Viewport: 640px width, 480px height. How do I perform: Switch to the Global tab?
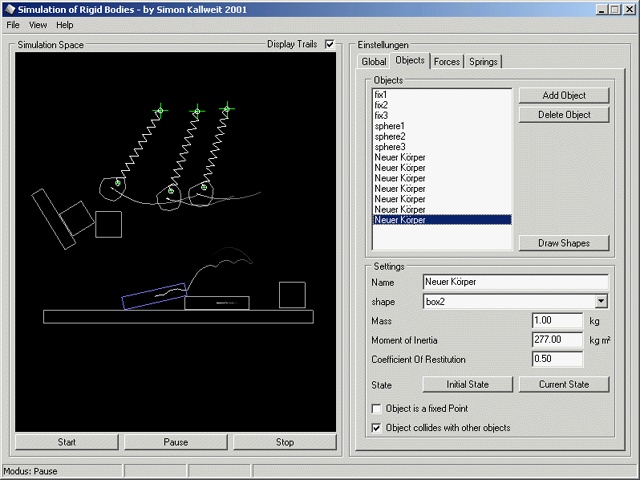click(x=375, y=62)
